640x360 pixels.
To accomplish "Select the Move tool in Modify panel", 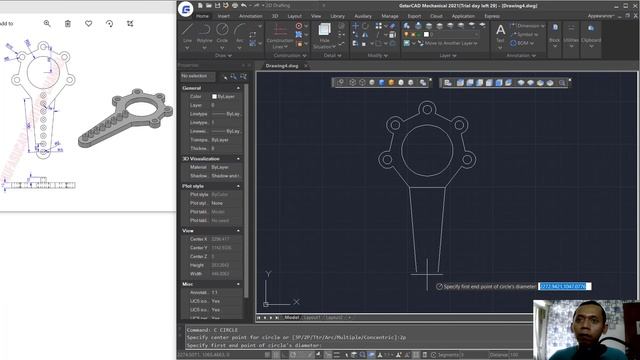I will click(356, 26).
